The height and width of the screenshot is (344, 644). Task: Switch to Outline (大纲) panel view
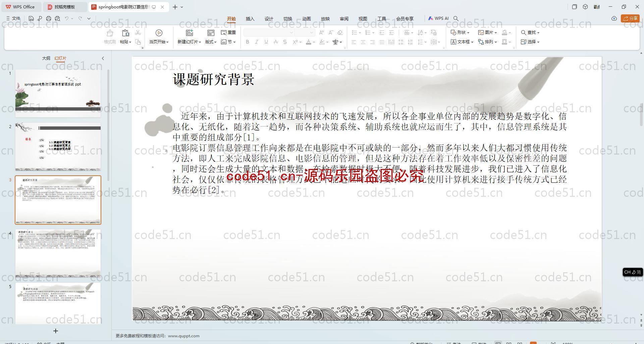[x=46, y=58]
